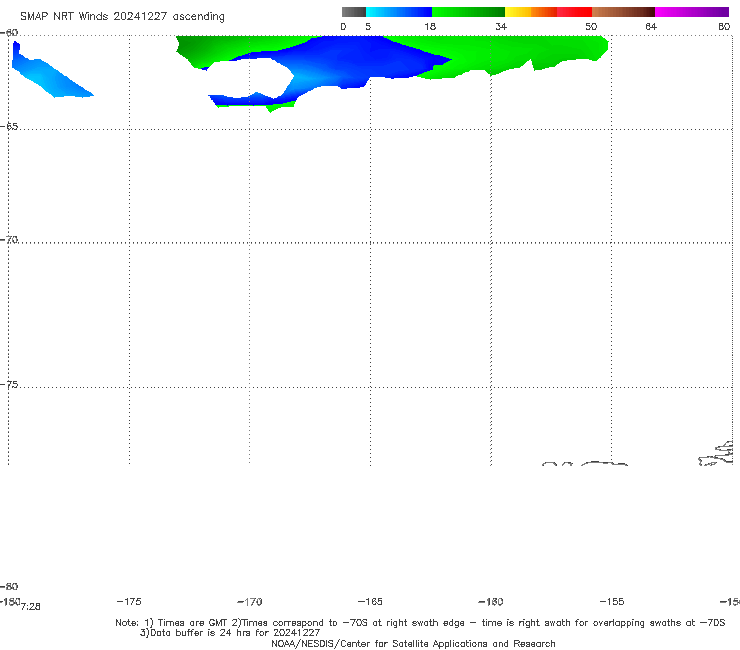Click the -70 latitude axis label
This screenshot has width=740, height=650.
(9, 240)
